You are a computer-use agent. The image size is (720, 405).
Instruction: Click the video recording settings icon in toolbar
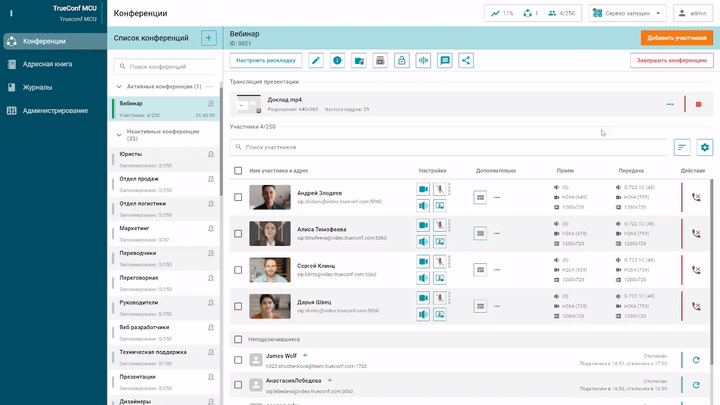pyautogui.click(x=359, y=61)
